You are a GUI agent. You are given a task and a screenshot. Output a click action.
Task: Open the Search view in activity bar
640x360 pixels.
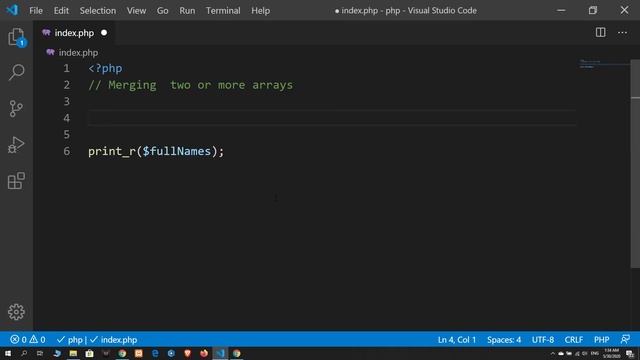[16, 73]
